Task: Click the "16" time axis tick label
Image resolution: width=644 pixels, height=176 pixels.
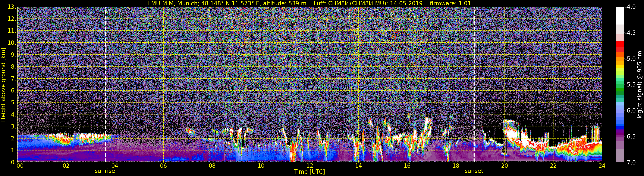Action: pyautogui.click(x=407, y=166)
